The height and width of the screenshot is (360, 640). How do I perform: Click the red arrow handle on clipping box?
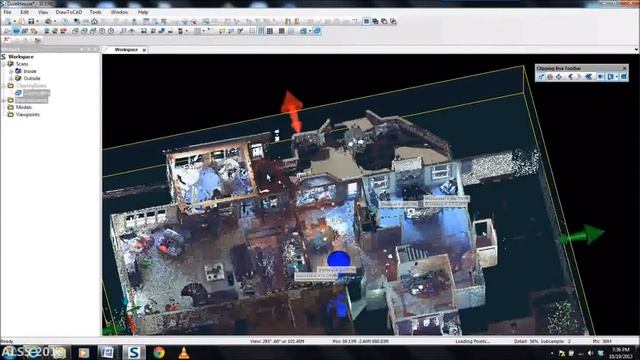tap(292, 110)
